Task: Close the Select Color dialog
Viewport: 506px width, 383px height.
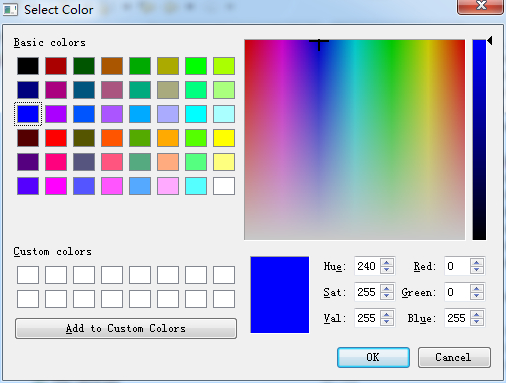Action: (x=480, y=6)
